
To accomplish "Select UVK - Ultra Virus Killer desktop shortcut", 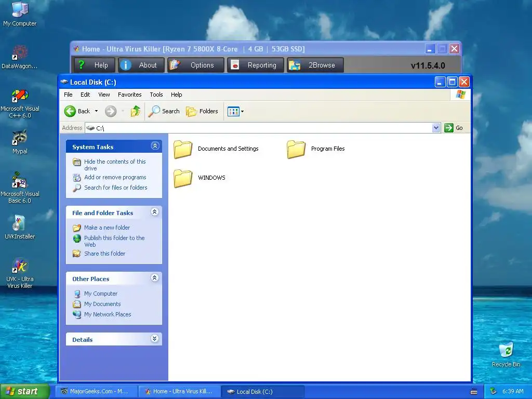I will 20,273.
